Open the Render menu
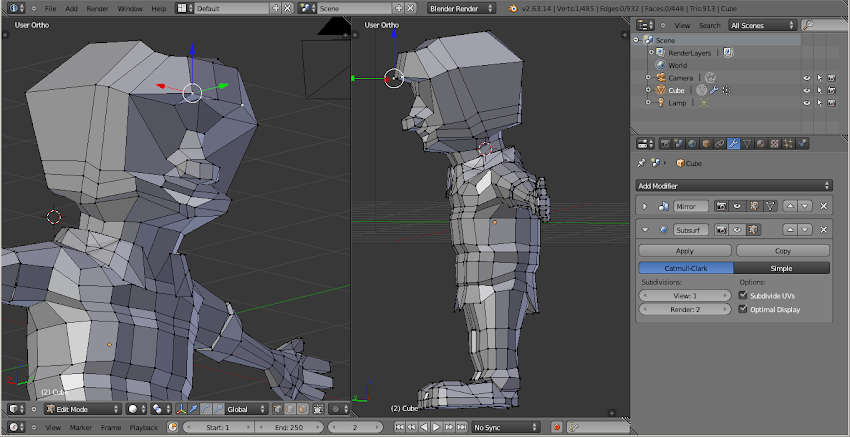The width and height of the screenshot is (850, 437). [x=97, y=8]
